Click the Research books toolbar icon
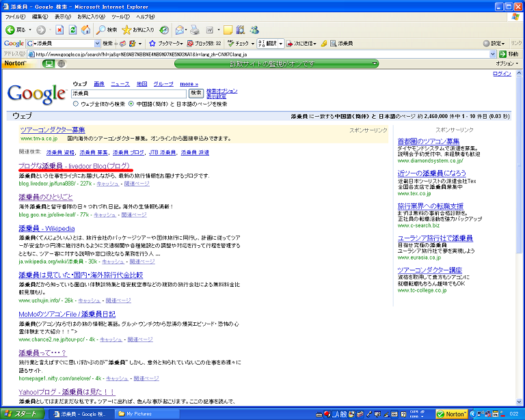Viewport: 525px width, 420px height. point(241,30)
